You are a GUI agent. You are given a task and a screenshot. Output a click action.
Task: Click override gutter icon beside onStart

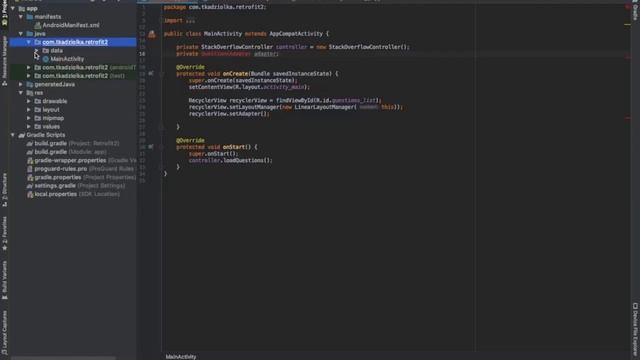(x=151, y=147)
